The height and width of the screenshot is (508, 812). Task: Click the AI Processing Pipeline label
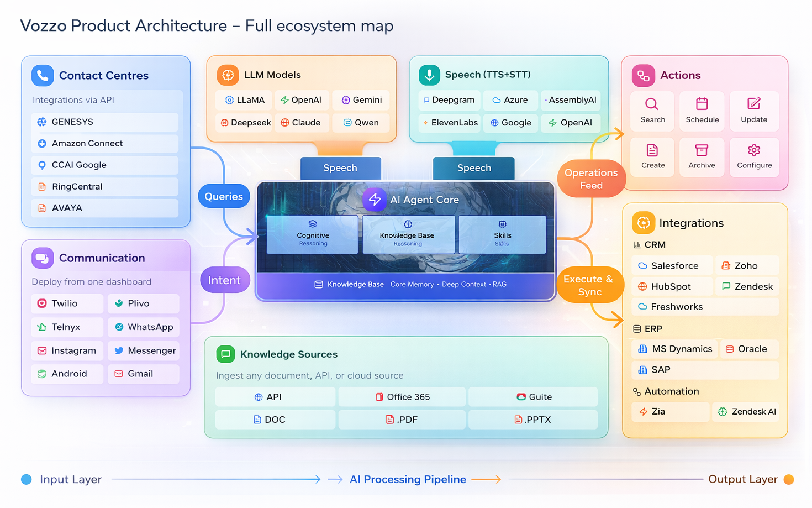click(x=408, y=480)
